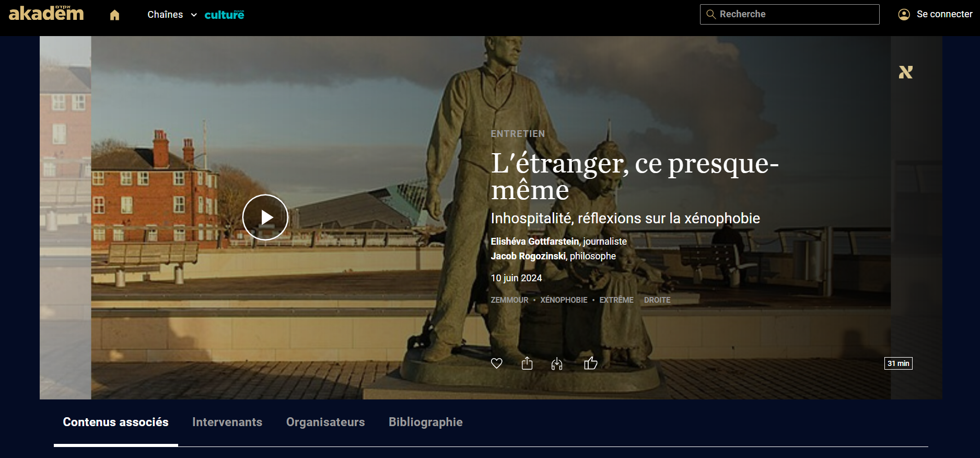Click the share icon
This screenshot has width=980, height=458.
[x=527, y=363]
